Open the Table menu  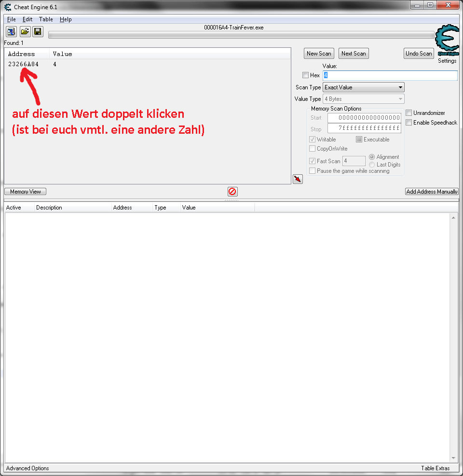46,19
